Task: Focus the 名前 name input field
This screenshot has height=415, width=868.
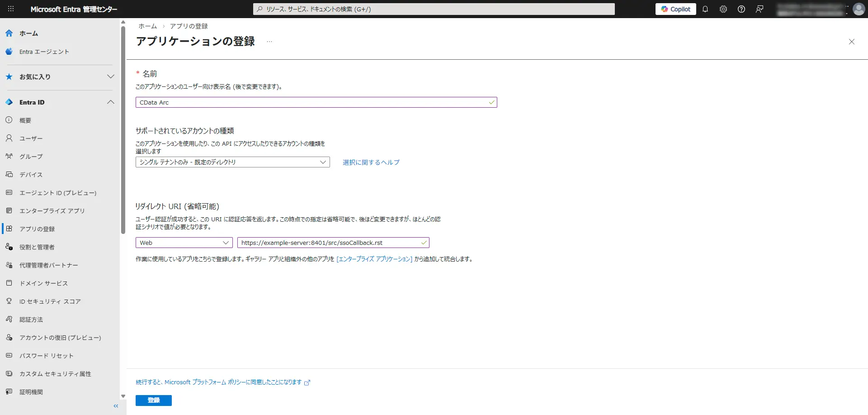Action: click(316, 102)
